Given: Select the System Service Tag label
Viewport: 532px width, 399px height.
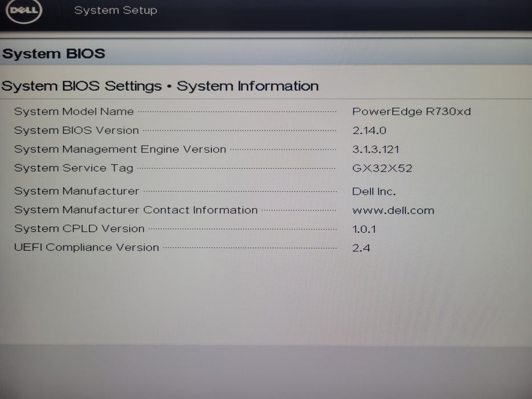Looking at the screenshot, I should click(74, 168).
